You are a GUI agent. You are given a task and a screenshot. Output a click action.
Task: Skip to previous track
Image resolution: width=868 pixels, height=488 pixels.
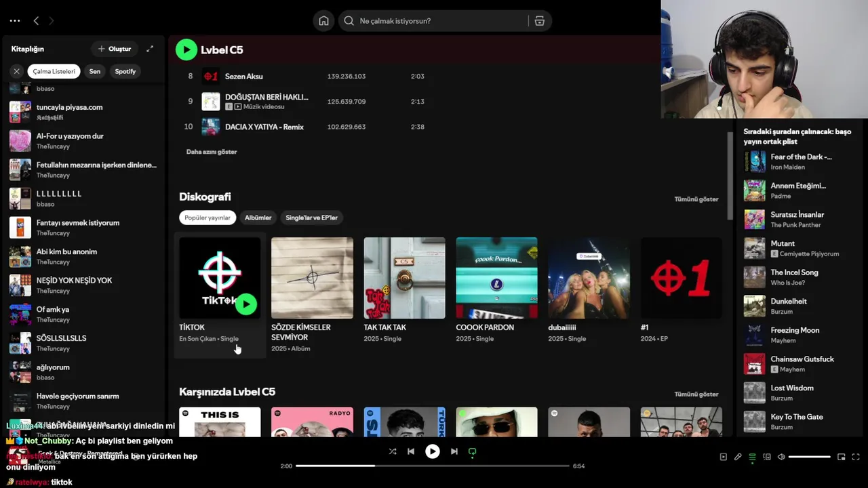click(x=411, y=451)
